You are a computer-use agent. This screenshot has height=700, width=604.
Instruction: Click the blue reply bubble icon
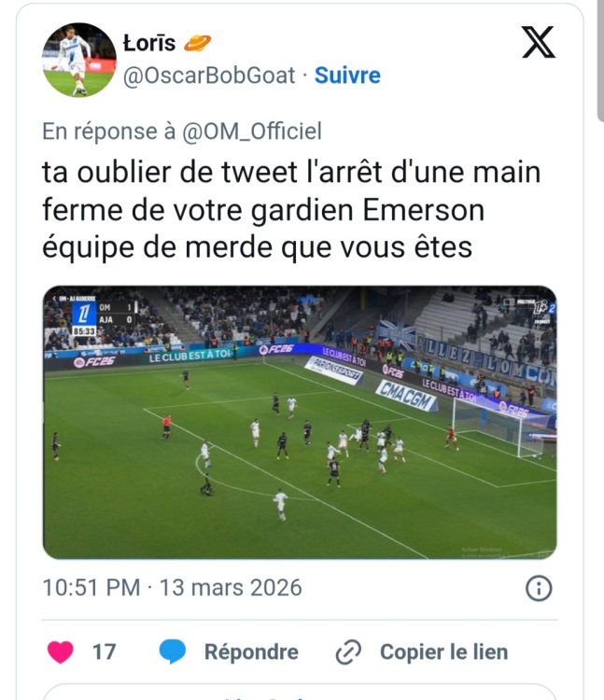pos(173,651)
